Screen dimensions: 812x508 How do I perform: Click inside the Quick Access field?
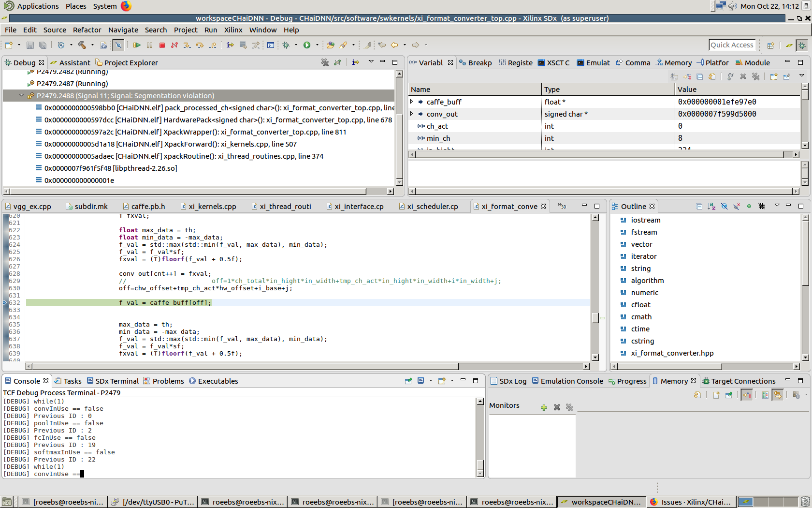pos(732,45)
